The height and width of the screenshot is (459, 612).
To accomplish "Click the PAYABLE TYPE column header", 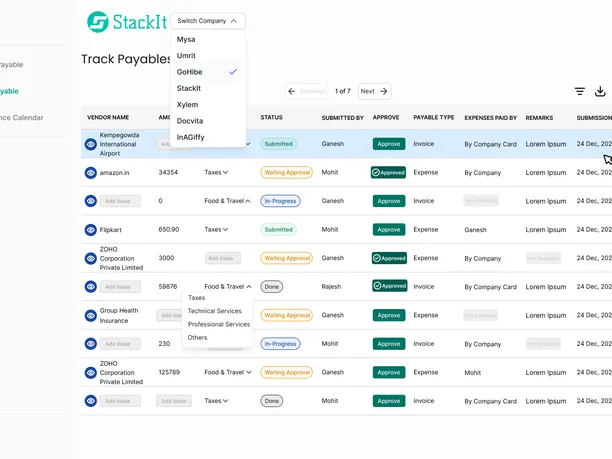I will [x=434, y=117].
